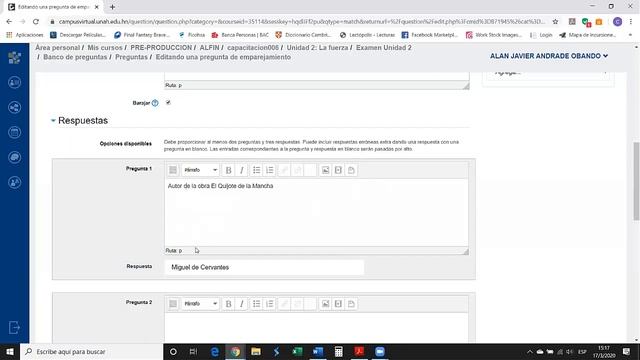Open Párrafo format dropdown in Pregunta 2 editor
Screen dimensions: 640x360
[200, 304]
